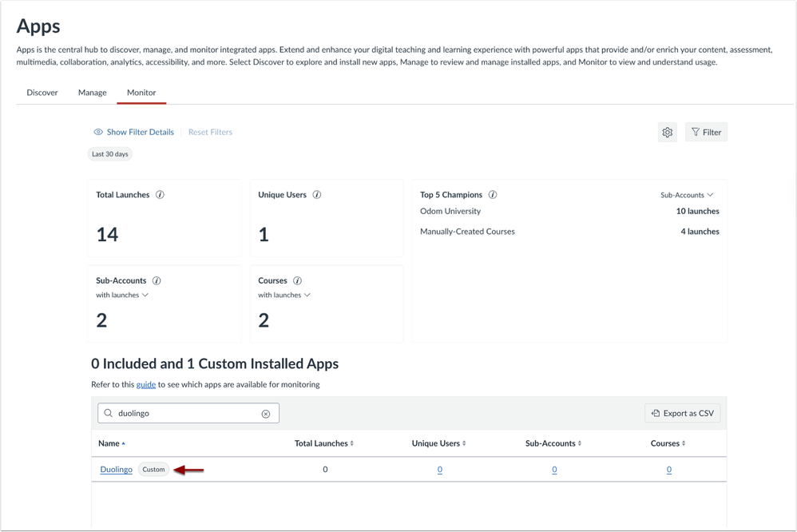This screenshot has height=532, width=797.
Task: Click info icon beside Sub-Accounts card
Action: click(x=157, y=281)
